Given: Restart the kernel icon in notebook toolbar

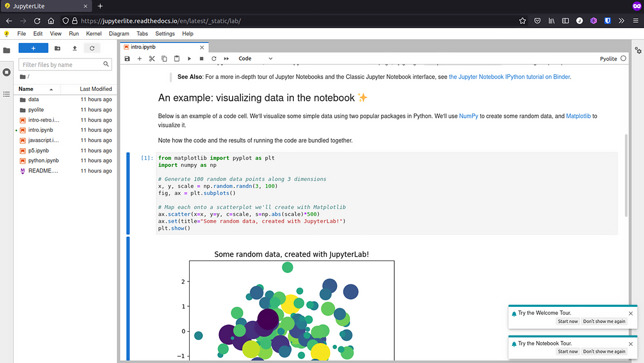Looking at the screenshot, I should coord(214,58).
